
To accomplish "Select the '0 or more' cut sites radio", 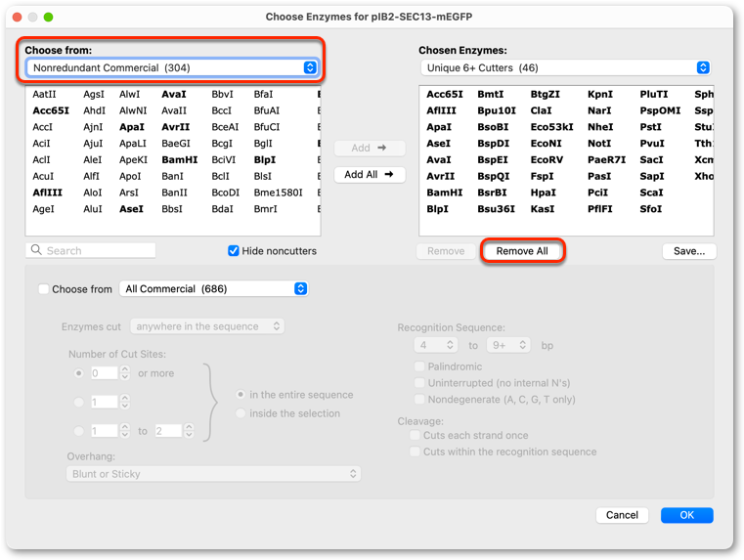I will pos(79,373).
